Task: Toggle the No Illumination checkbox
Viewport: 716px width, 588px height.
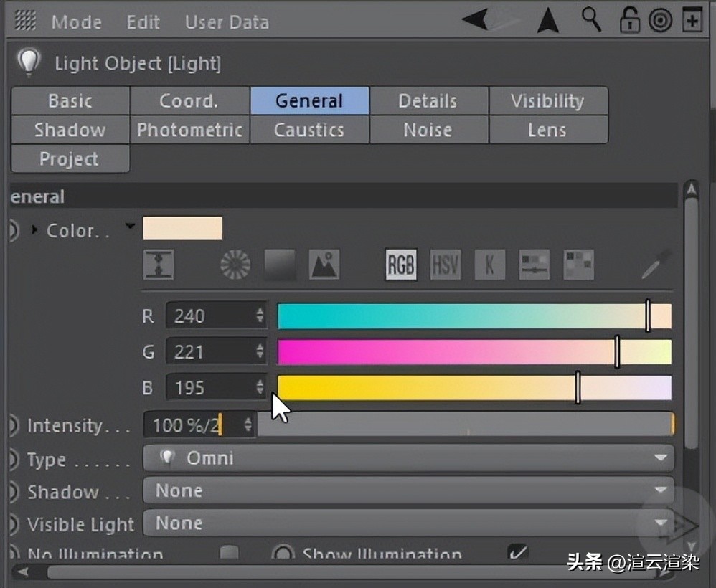Action: pyautogui.click(x=230, y=553)
